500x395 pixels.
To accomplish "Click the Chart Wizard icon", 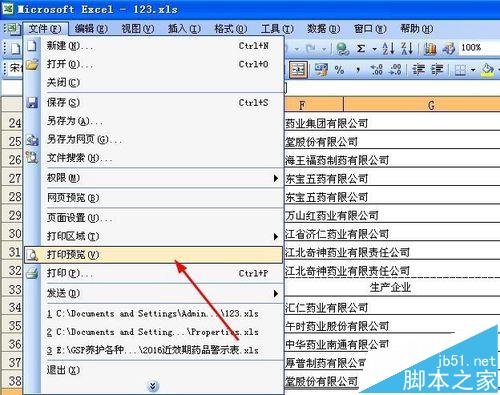I will pos(430,49).
